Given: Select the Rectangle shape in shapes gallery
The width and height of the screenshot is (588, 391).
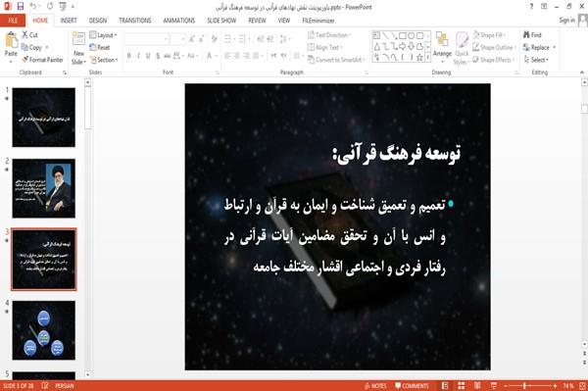Looking at the screenshot, I should [x=403, y=35].
